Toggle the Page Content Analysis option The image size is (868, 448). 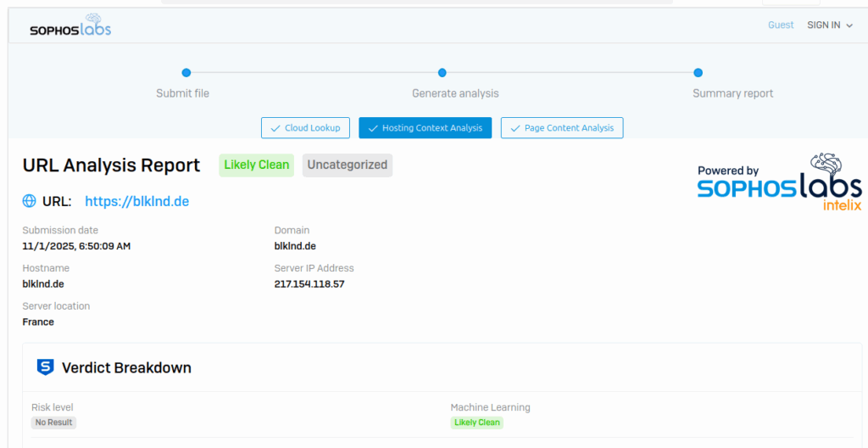pos(562,128)
